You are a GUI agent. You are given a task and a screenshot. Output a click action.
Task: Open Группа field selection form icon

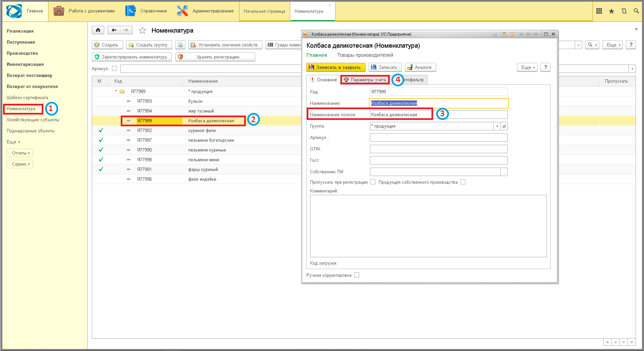[x=504, y=126]
